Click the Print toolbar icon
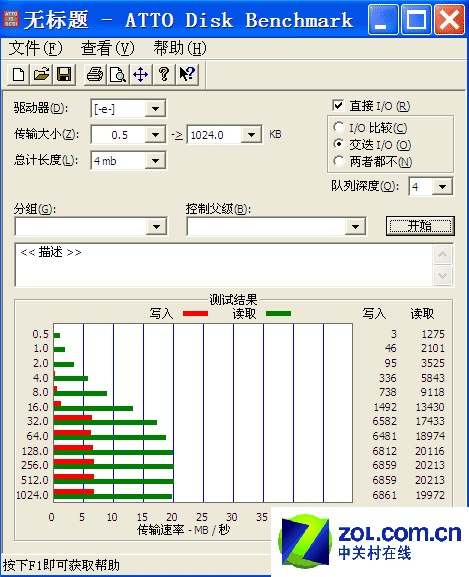The image size is (469, 577). tap(95, 75)
